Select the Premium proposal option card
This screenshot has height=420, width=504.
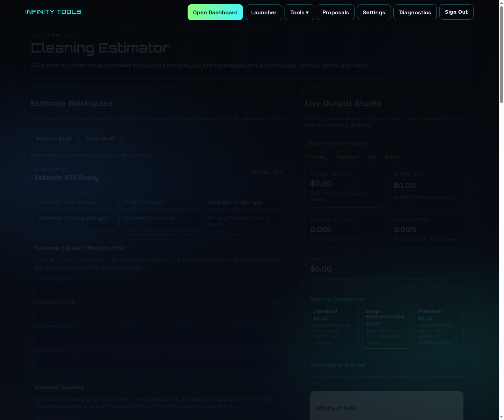439,327
